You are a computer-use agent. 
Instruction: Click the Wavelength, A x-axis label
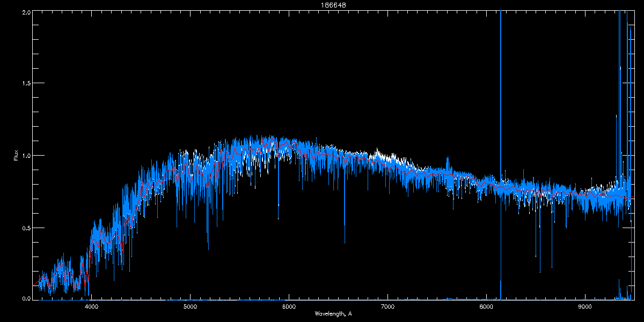(x=333, y=313)
